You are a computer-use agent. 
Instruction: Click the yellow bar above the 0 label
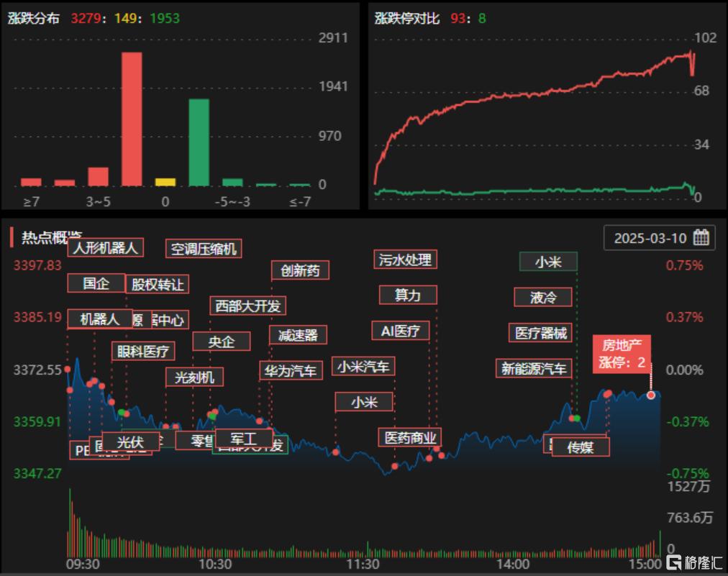(165, 182)
